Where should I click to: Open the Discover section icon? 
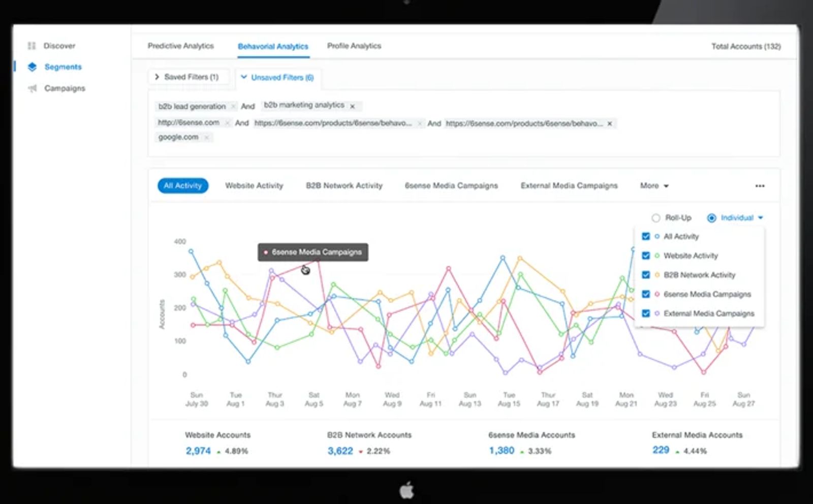click(32, 46)
